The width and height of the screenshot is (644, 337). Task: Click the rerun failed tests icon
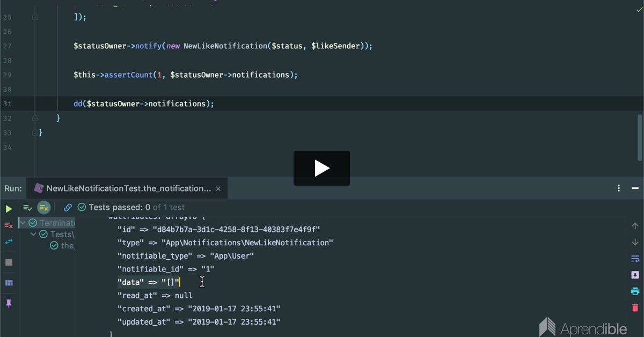click(x=9, y=225)
